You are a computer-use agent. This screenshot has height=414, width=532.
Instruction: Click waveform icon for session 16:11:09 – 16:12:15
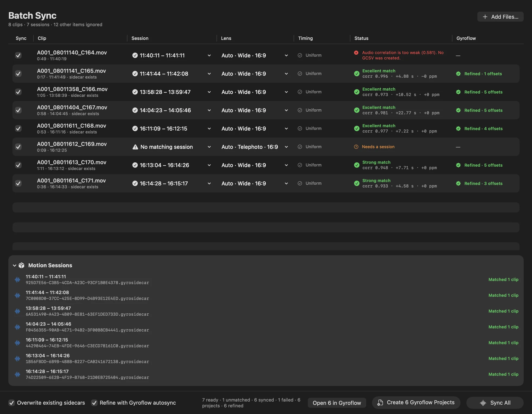18,343
